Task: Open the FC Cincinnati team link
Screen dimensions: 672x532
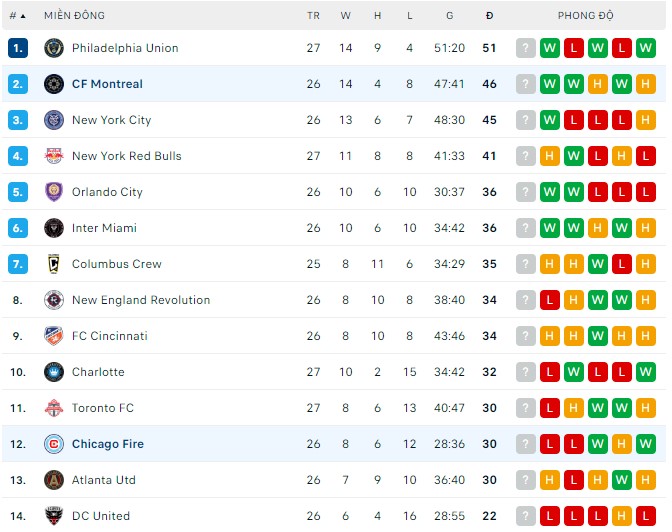Action: tap(110, 336)
